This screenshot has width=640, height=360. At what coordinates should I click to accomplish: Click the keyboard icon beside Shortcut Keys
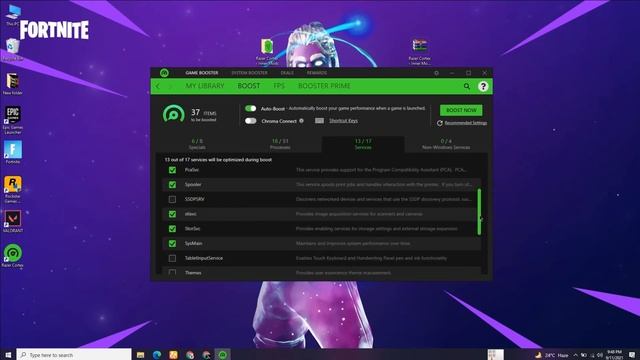pyautogui.click(x=319, y=120)
